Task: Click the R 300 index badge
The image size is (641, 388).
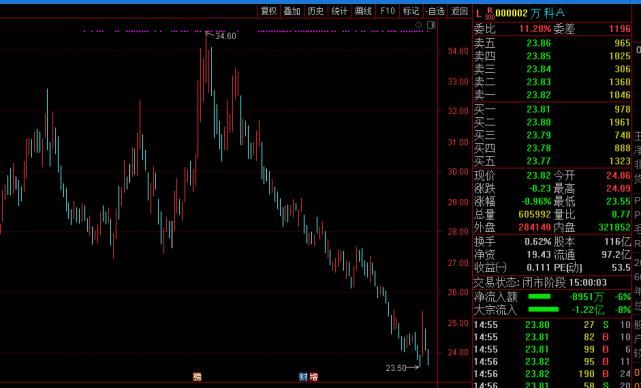Action: pos(490,14)
